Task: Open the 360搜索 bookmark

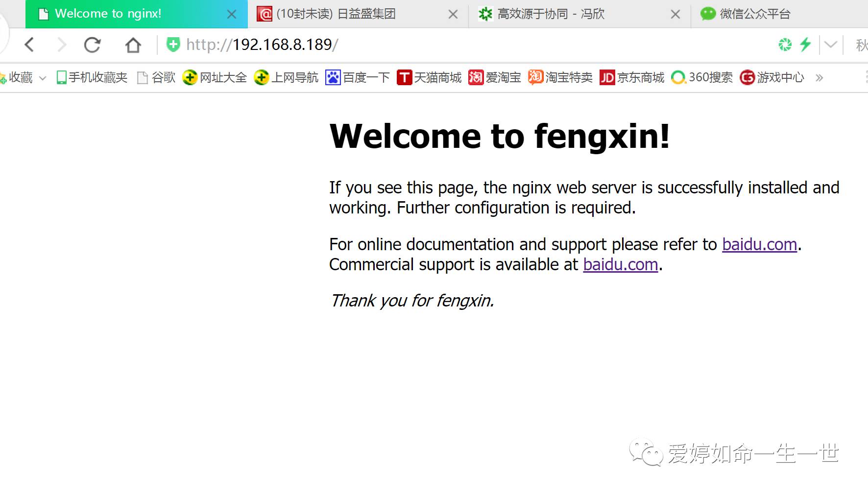Action: point(702,77)
